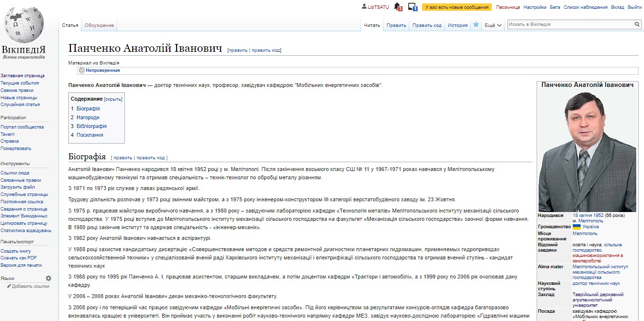
Task: Open Загрузить файл tool link
Action: pyautogui.click(x=18, y=187)
